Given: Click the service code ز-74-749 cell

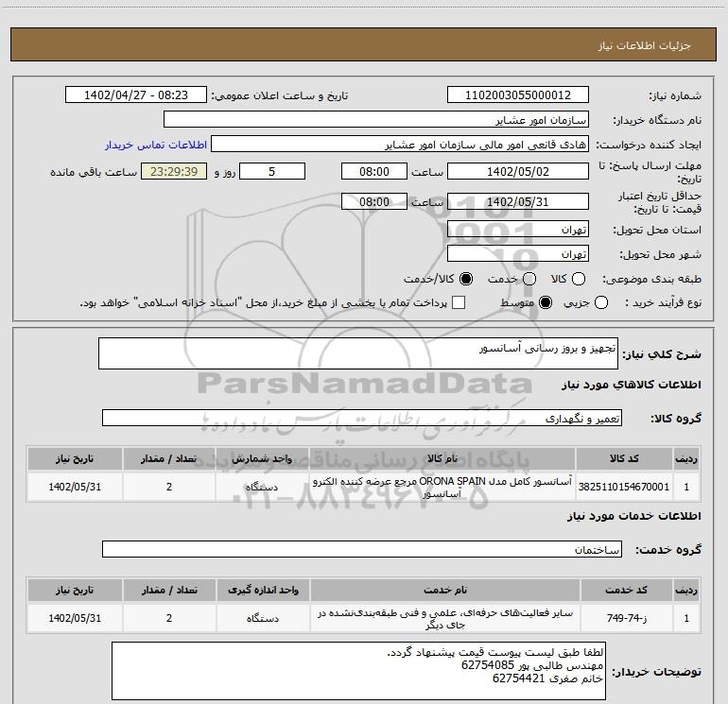Looking at the screenshot, I should [626, 618].
